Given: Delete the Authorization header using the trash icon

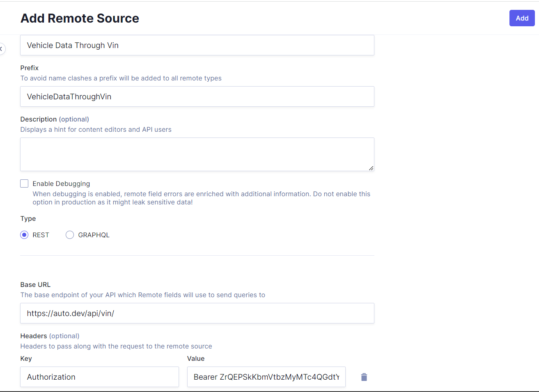Looking at the screenshot, I should coord(364,377).
